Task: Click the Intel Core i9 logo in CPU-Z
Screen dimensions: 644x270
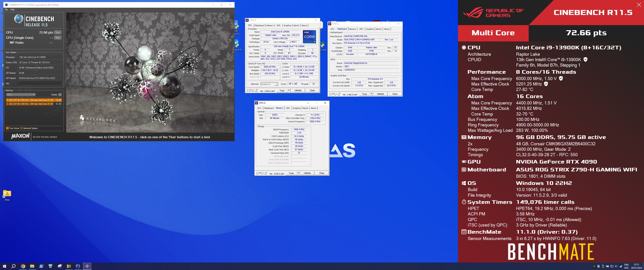Action: coord(309,37)
